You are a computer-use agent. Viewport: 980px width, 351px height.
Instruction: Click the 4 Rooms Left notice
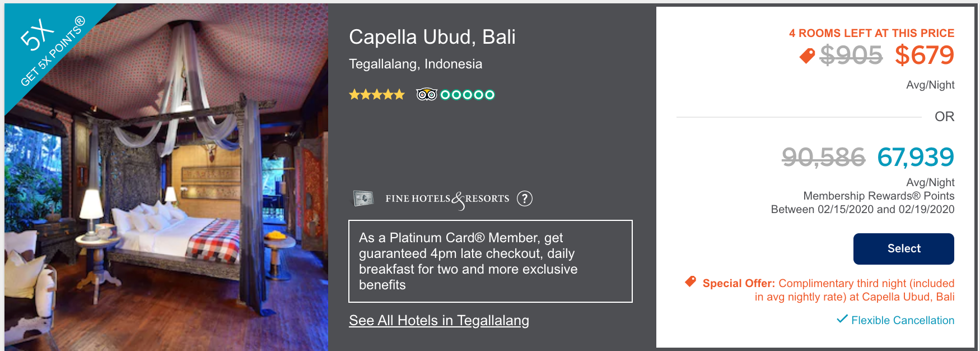click(871, 33)
